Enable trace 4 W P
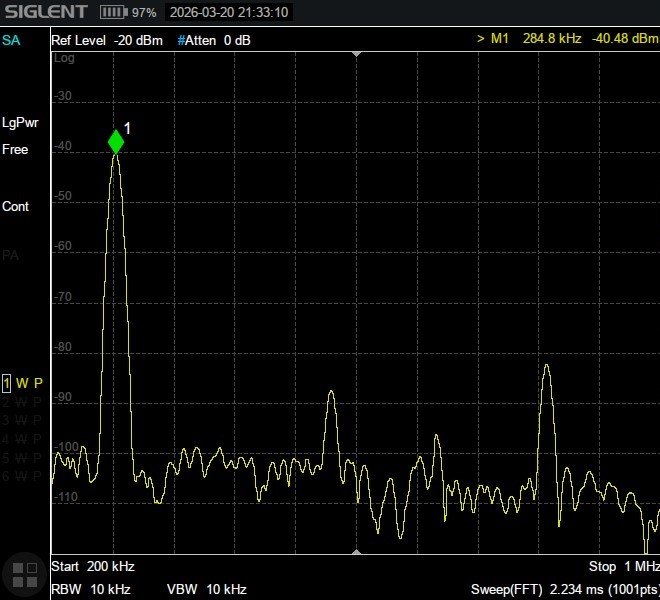This screenshot has height=600, width=660. click(x=22, y=439)
